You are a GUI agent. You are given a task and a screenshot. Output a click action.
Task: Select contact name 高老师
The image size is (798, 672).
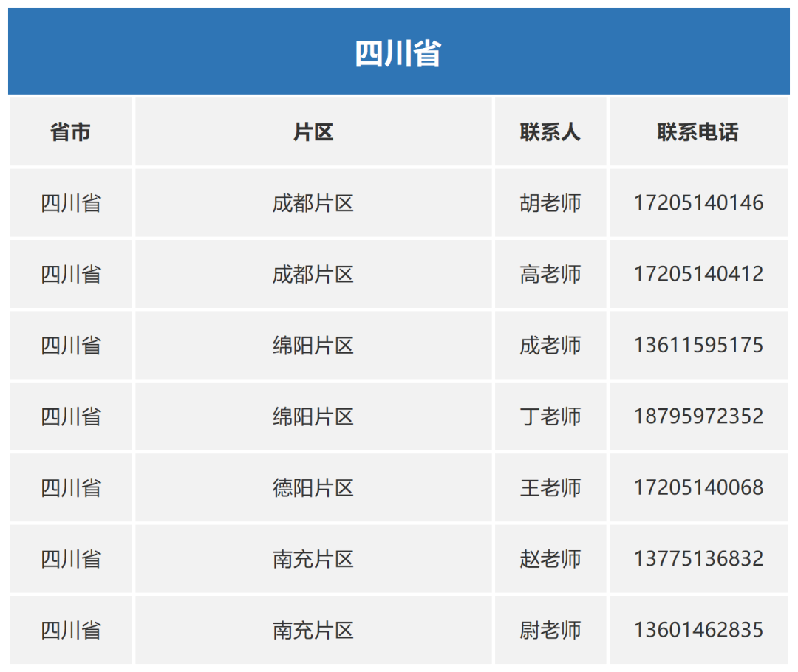[x=550, y=274]
